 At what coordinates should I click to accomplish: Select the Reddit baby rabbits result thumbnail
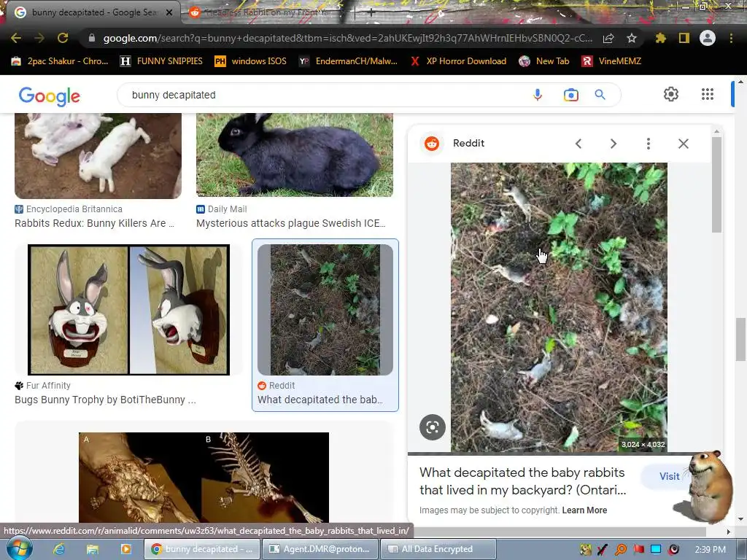click(325, 309)
